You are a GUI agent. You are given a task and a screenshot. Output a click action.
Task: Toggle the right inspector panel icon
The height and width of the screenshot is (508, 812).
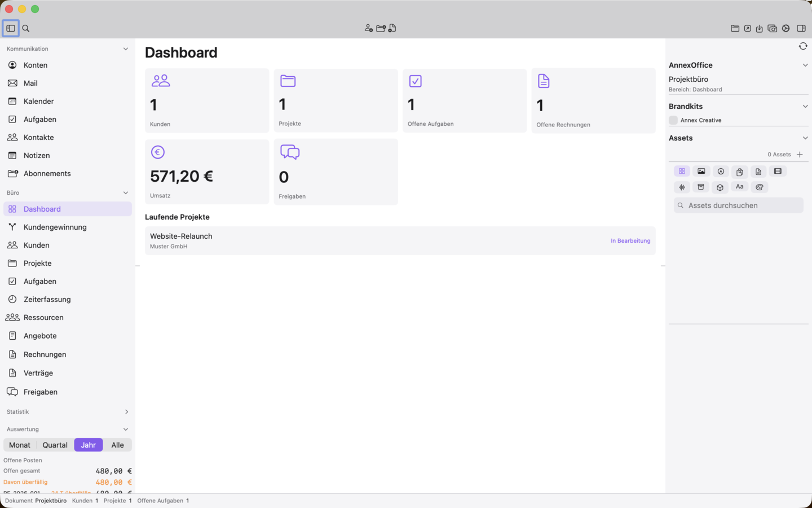click(801, 28)
